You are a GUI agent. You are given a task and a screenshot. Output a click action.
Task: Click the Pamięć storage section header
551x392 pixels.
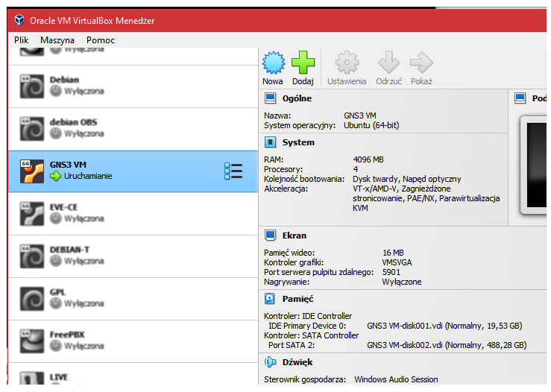[297, 299]
